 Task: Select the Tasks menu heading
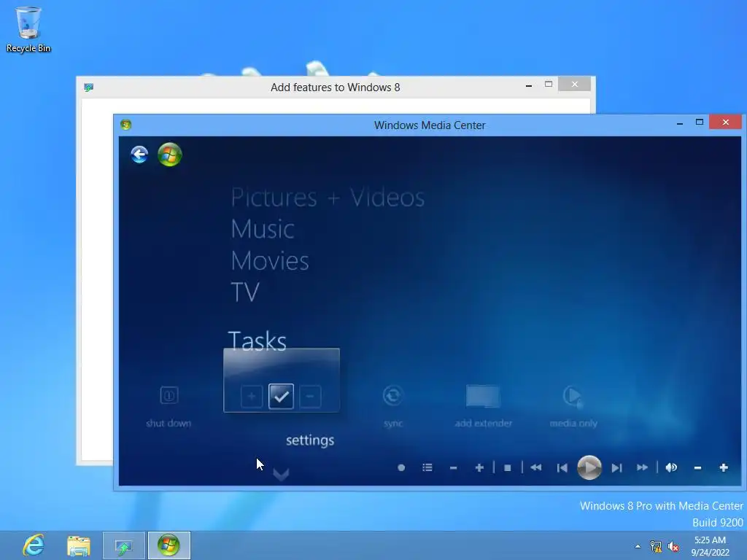258,341
